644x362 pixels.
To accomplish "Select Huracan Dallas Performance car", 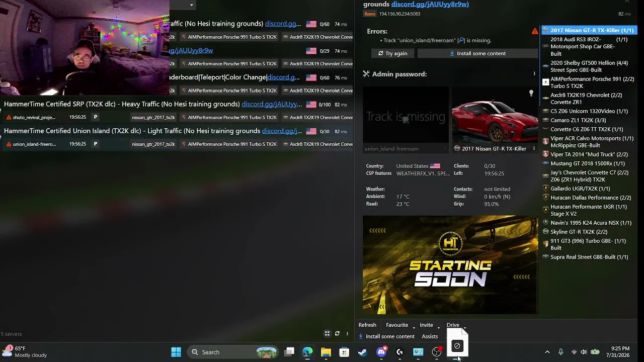I will 589,198.
